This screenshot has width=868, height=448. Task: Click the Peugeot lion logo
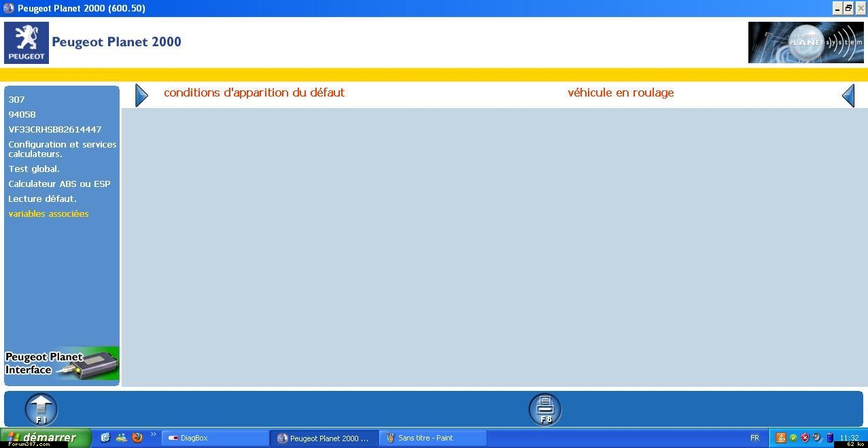(x=27, y=42)
